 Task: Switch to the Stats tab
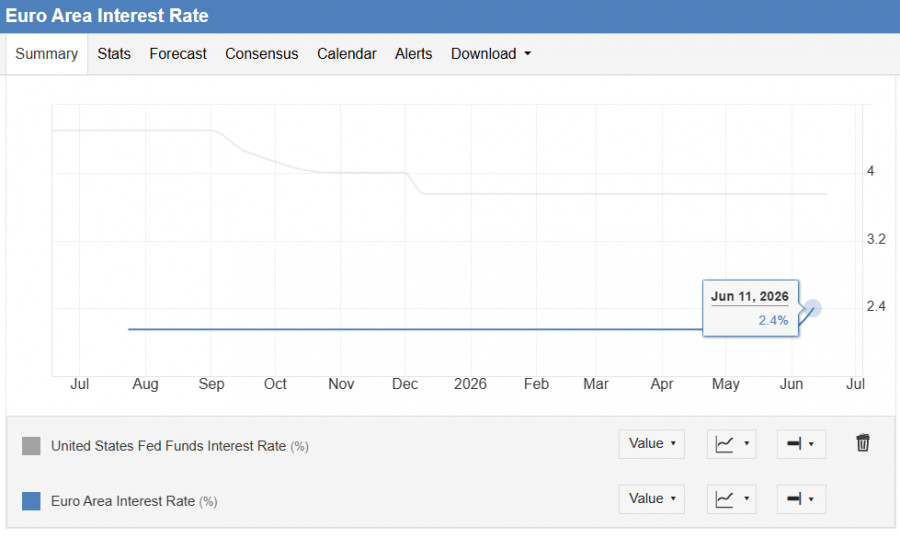(x=114, y=54)
